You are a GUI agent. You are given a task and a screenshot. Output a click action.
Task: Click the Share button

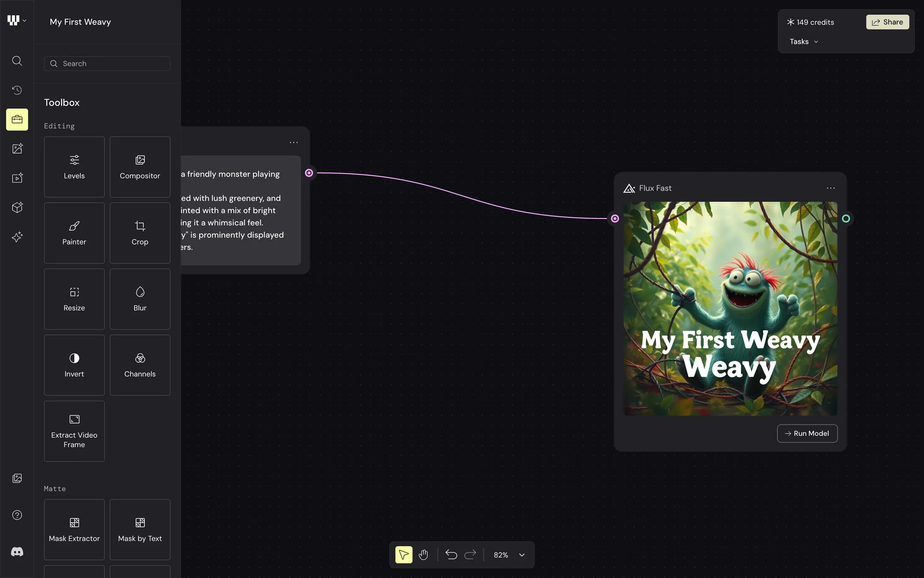click(x=887, y=22)
